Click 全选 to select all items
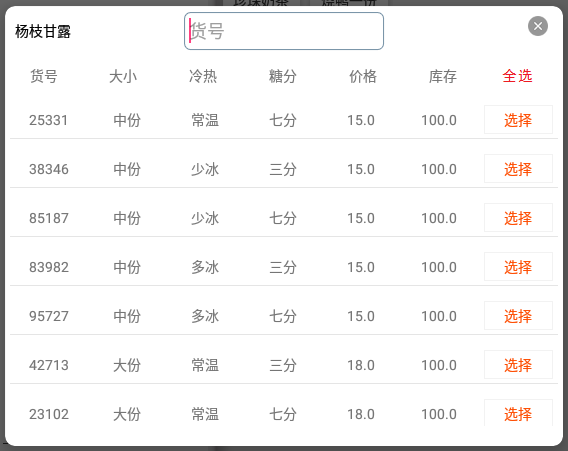The width and height of the screenshot is (568, 451). coord(517,76)
